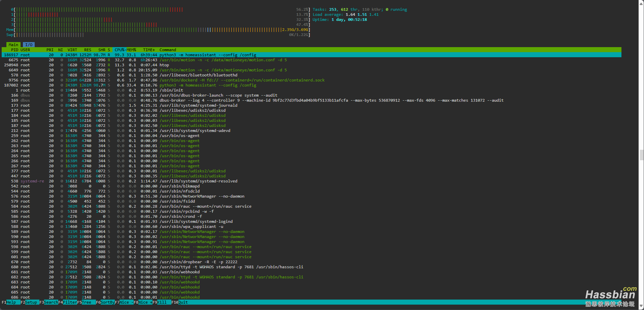Select the /sbin/init process row
This screenshot has width=644, height=310.
(311, 90)
